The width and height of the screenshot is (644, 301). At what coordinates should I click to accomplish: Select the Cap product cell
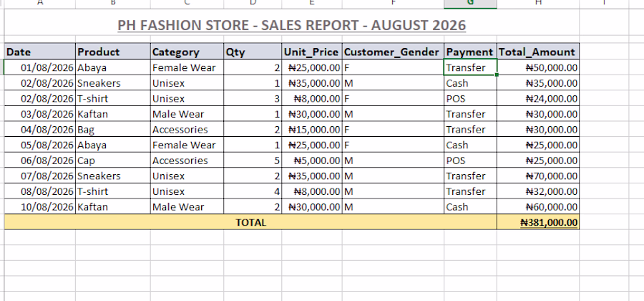(x=113, y=161)
